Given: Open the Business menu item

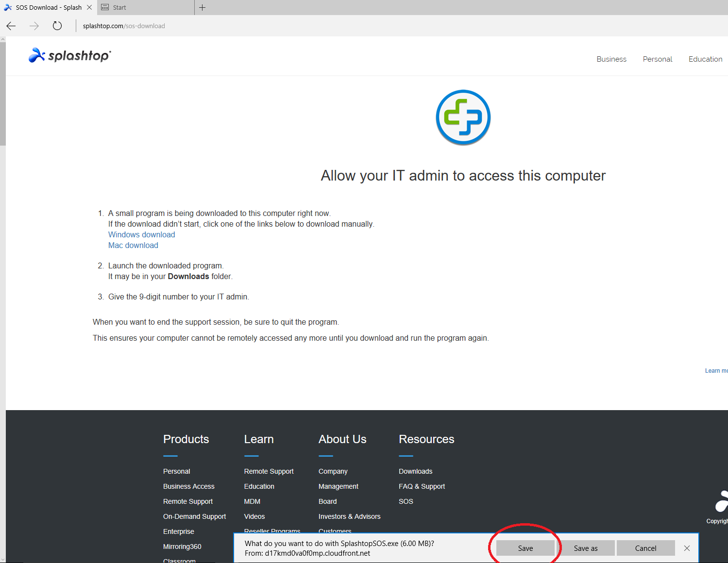Looking at the screenshot, I should coord(611,59).
